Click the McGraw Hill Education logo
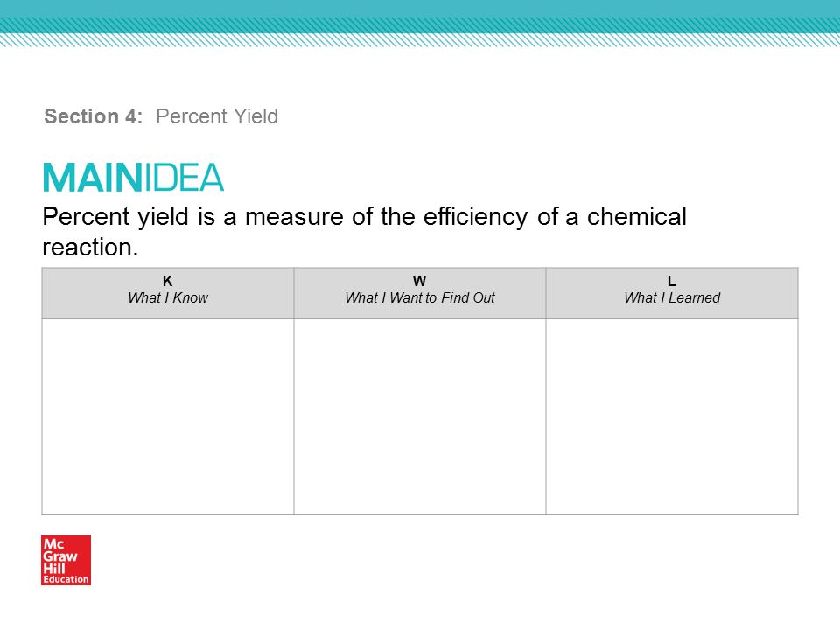840x630 pixels. [x=66, y=560]
